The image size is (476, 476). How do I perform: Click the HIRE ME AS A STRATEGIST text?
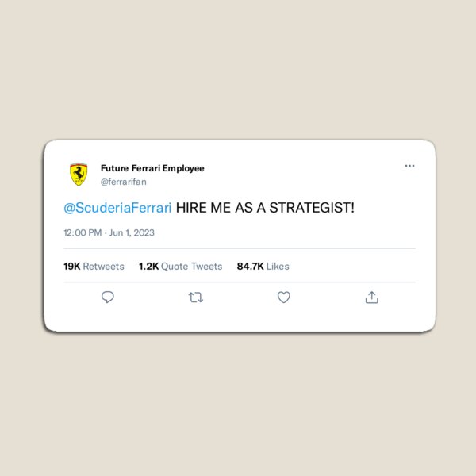265,208
